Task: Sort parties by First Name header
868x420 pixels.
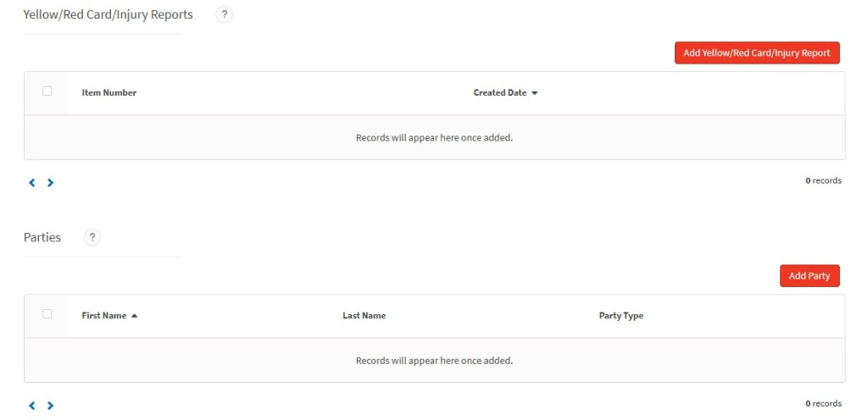Action: click(104, 316)
